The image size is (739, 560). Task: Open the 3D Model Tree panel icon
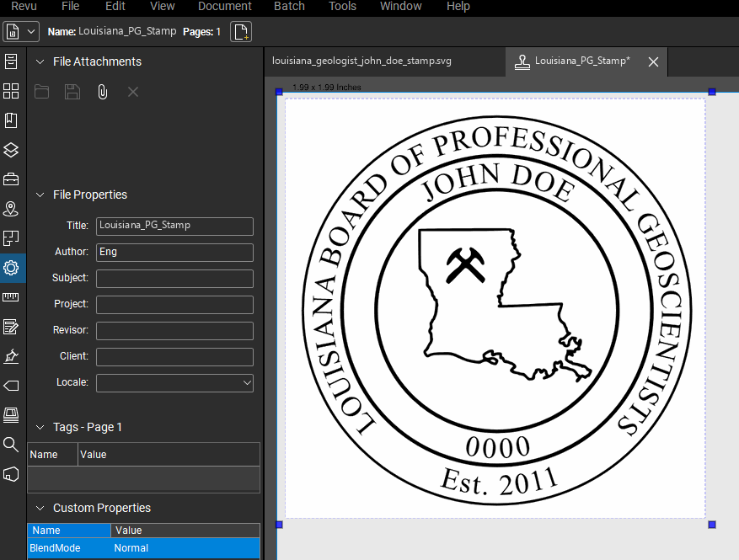tap(11, 474)
